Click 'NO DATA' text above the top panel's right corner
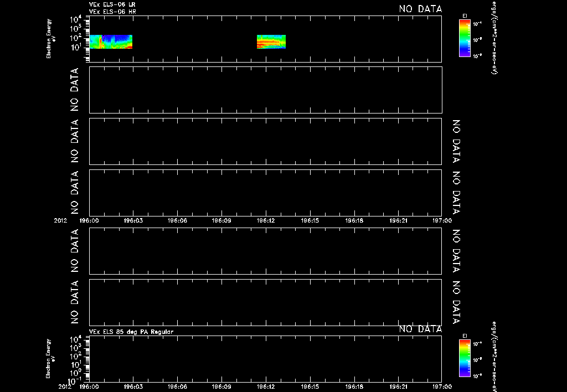 click(x=421, y=9)
